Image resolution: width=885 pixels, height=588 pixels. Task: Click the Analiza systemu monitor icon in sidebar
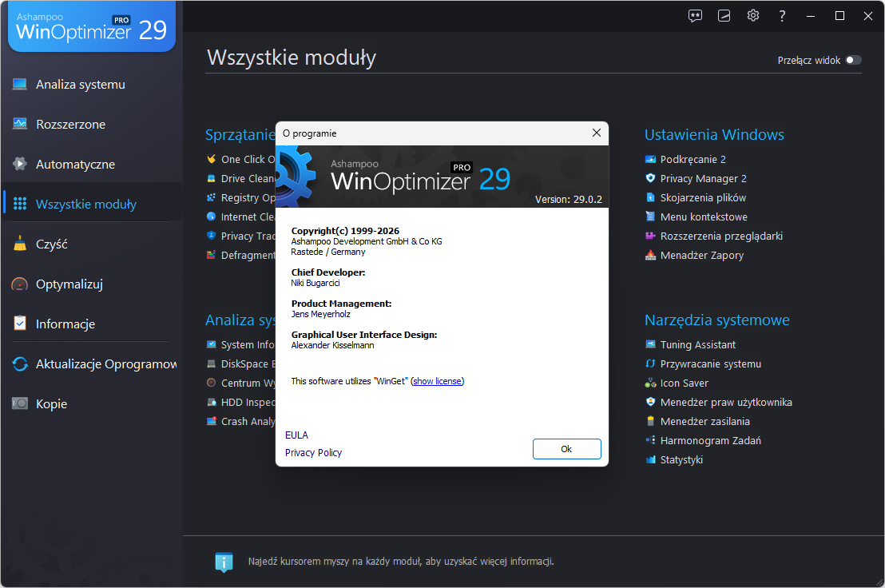20,85
